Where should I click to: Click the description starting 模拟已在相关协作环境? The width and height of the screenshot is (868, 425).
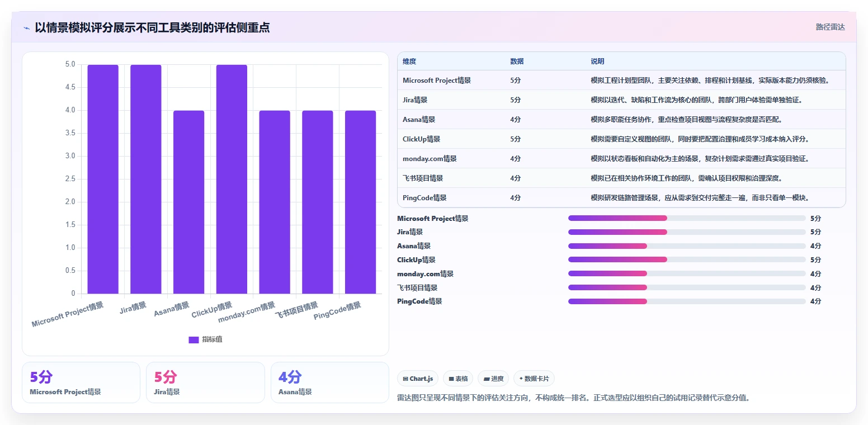click(x=686, y=178)
